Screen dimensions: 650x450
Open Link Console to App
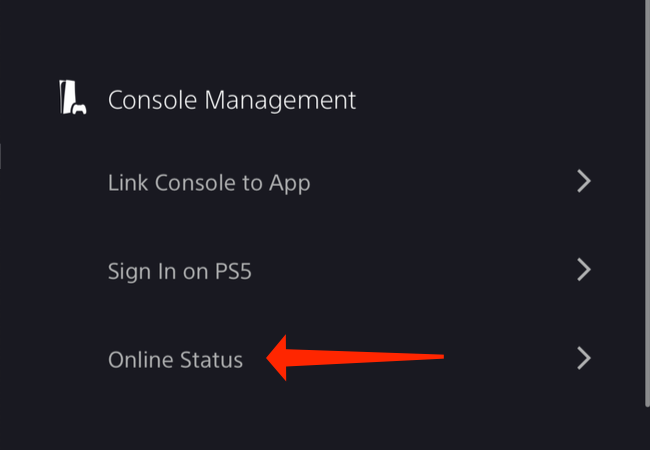click(208, 183)
